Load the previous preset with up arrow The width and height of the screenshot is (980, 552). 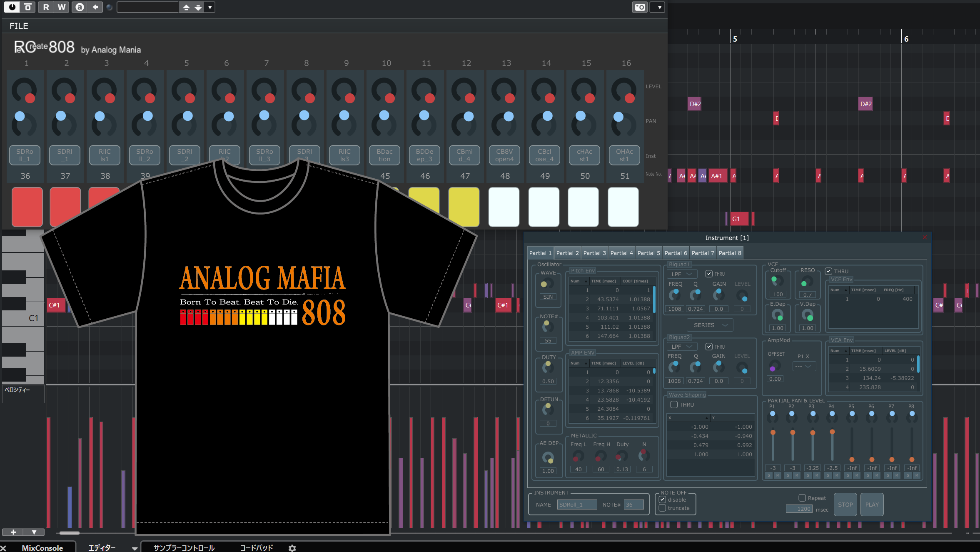tap(186, 7)
